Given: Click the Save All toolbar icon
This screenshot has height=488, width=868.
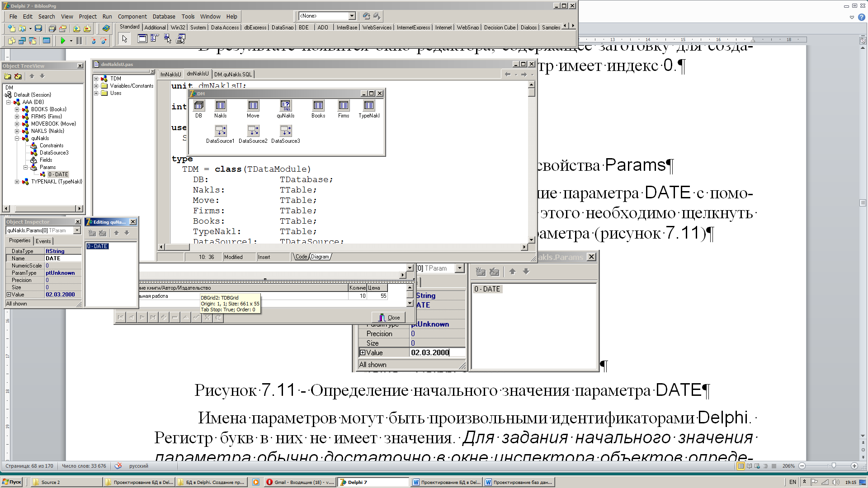Looking at the screenshot, I should click(x=52, y=28).
